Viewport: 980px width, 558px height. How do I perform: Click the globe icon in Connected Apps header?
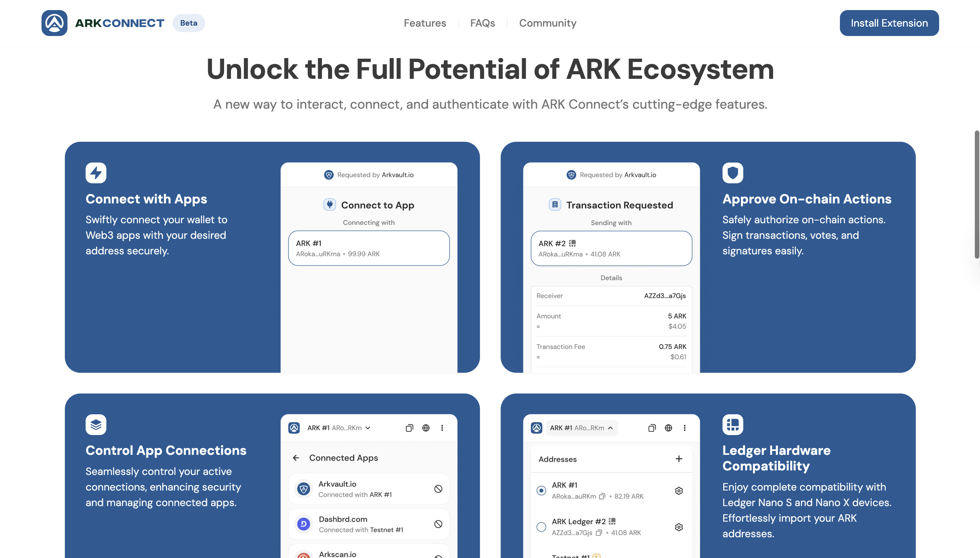426,428
